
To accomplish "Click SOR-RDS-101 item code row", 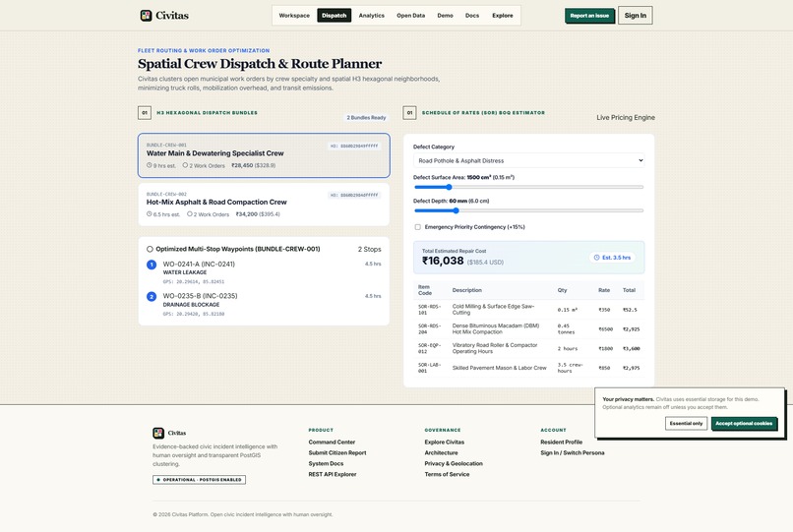I will pos(529,310).
